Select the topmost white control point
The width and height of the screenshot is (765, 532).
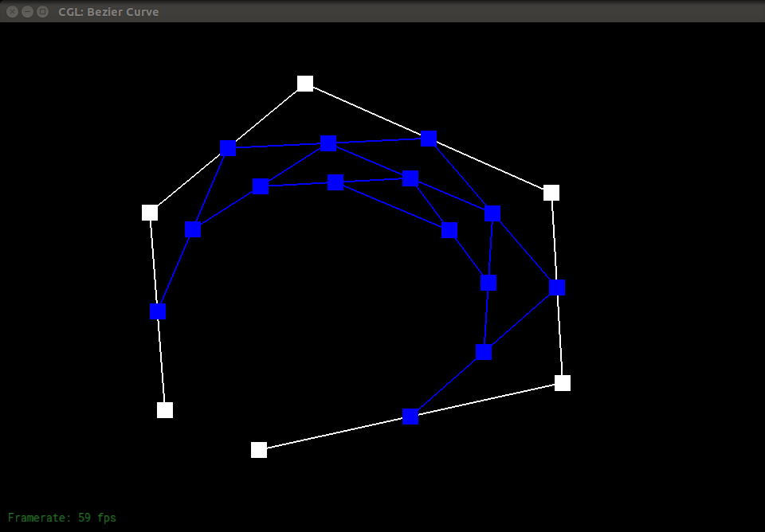tap(305, 84)
